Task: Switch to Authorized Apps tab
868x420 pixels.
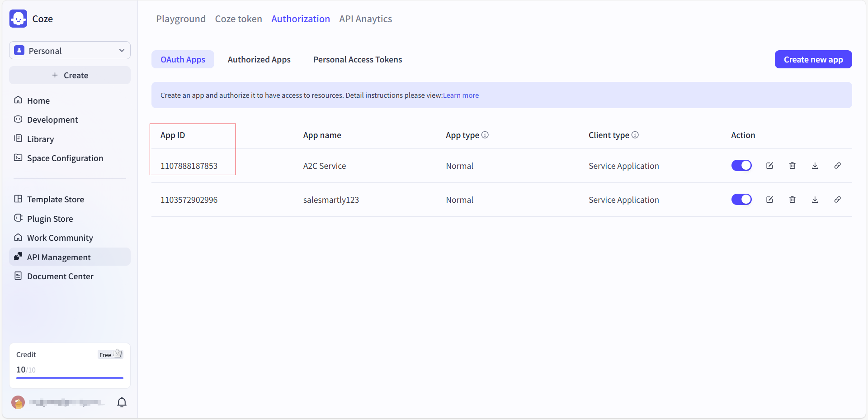Action: click(259, 60)
